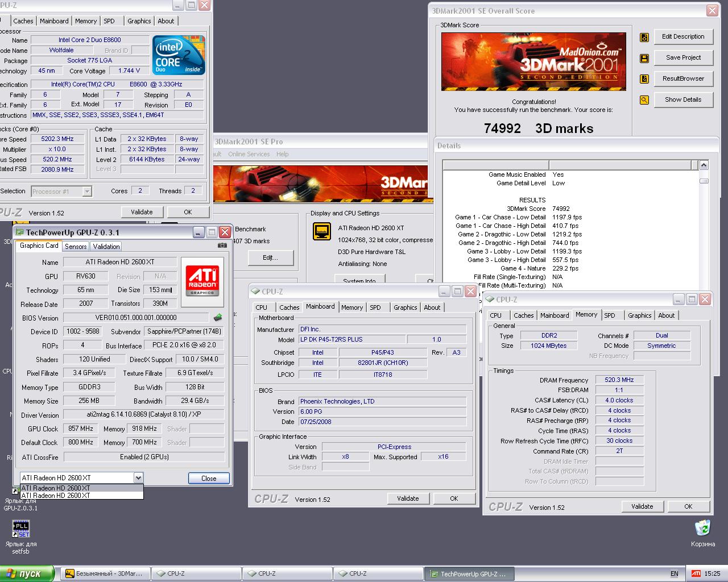Click OK in CPU-Z Memory window

tap(688, 506)
